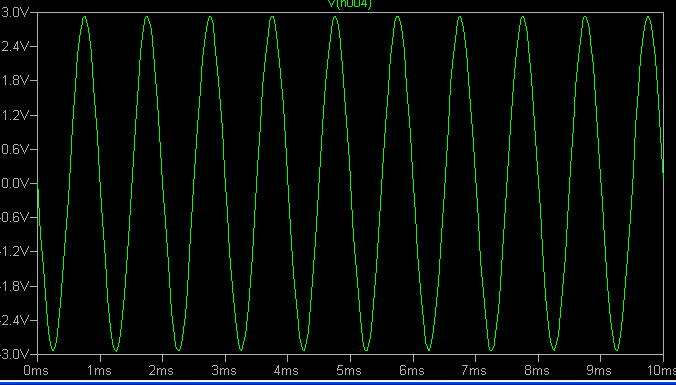Select the 0ms time axis label
The height and width of the screenshot is (385, 676).
pos(36,370)
